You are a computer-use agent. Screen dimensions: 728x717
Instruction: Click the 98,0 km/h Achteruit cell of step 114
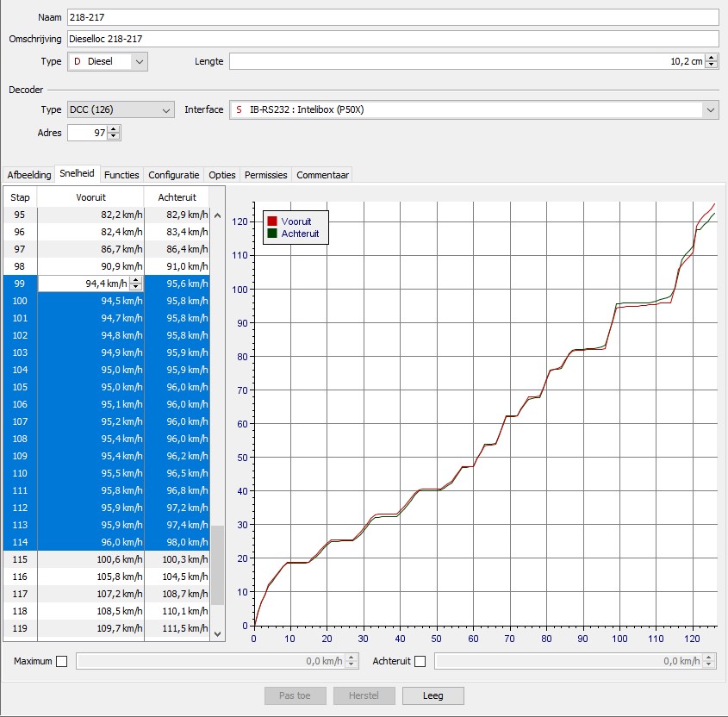click(x=177, y=542)
